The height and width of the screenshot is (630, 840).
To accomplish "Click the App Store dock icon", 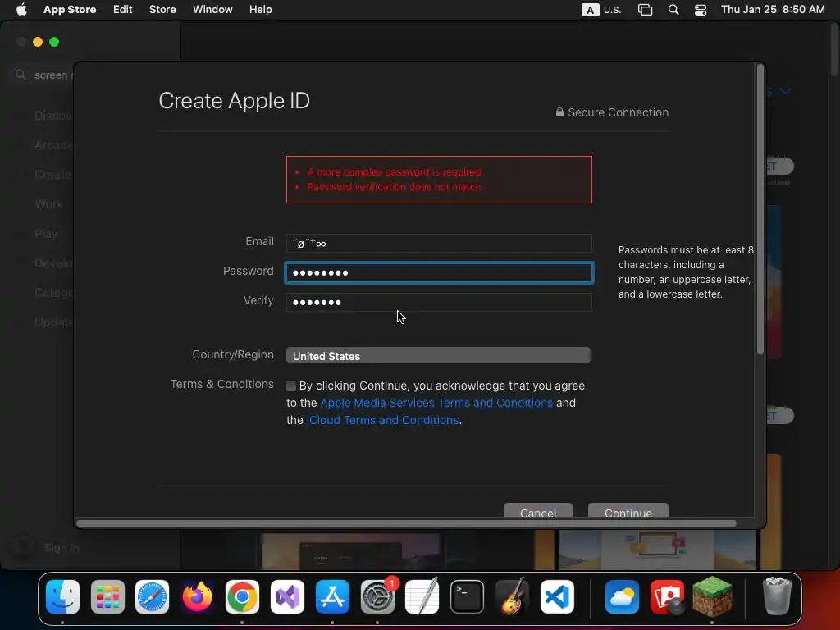I will (332, 596).
